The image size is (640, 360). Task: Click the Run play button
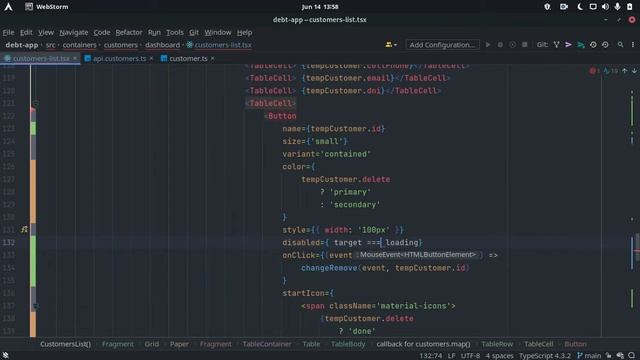pos(488,44)
